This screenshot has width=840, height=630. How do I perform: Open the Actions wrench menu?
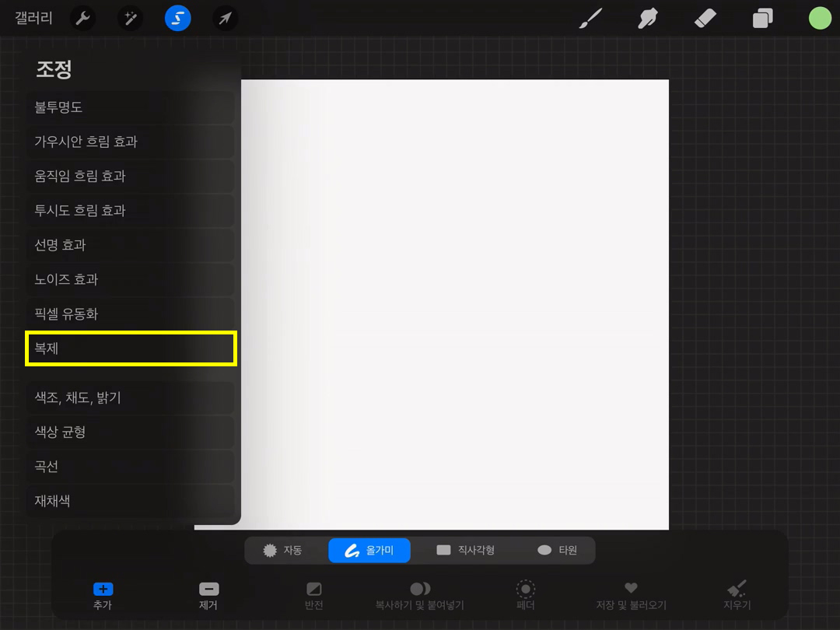(82, 18)
